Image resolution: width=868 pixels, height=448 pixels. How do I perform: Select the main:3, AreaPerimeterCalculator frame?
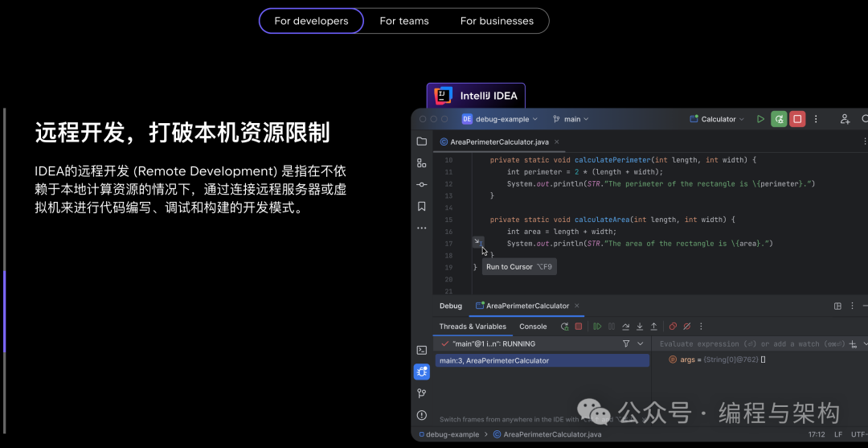tap(542, 360)
